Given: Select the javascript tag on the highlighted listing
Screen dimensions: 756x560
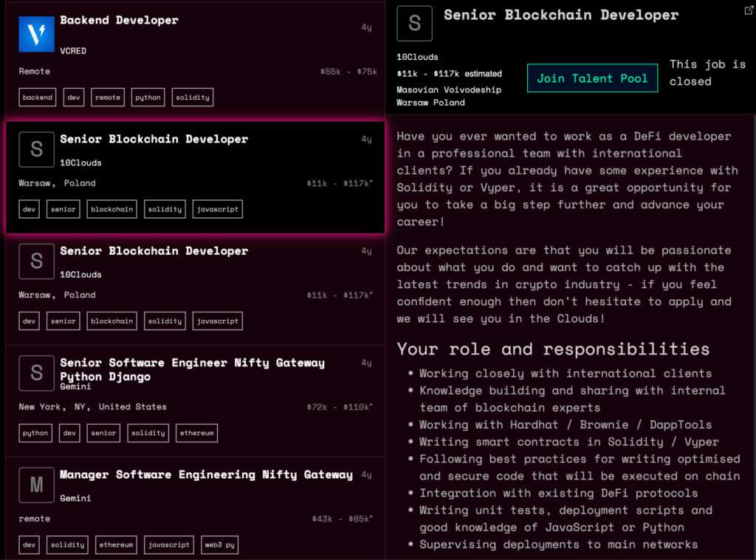Looking at the screenshot, I should coord(218,209).
